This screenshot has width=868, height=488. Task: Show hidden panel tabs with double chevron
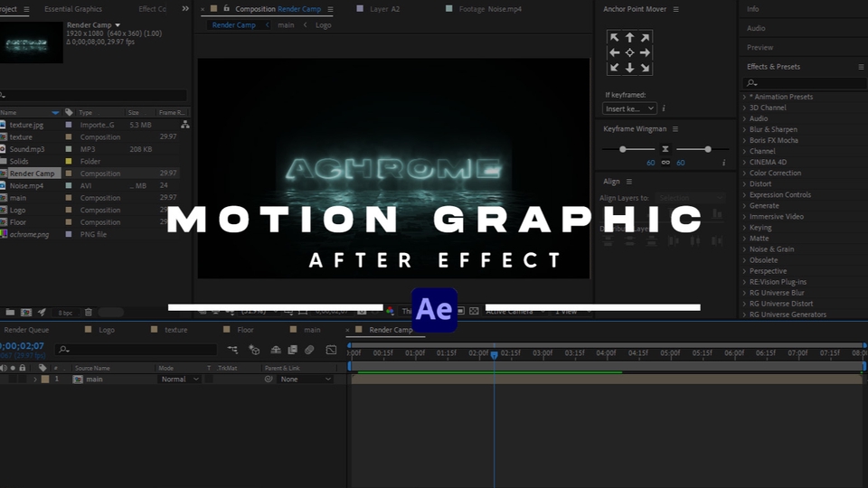185,9
